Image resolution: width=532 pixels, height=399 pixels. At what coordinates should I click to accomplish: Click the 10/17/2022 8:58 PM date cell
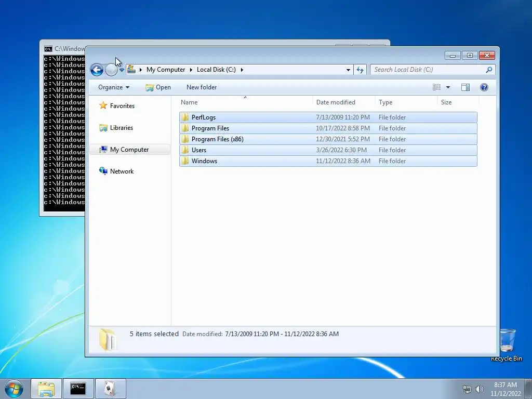point(343,128)
